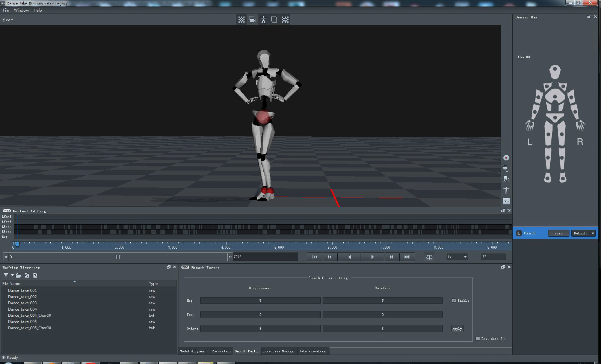Open the Window menu
Screen dimensions: 601x364
pyautogui.click(x=21, y=10)
